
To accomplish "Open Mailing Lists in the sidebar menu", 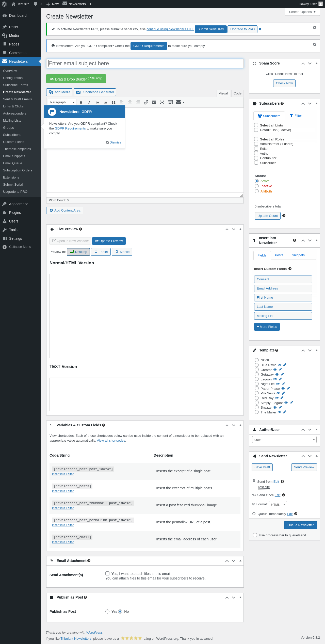I will click(x=12, y=121).
